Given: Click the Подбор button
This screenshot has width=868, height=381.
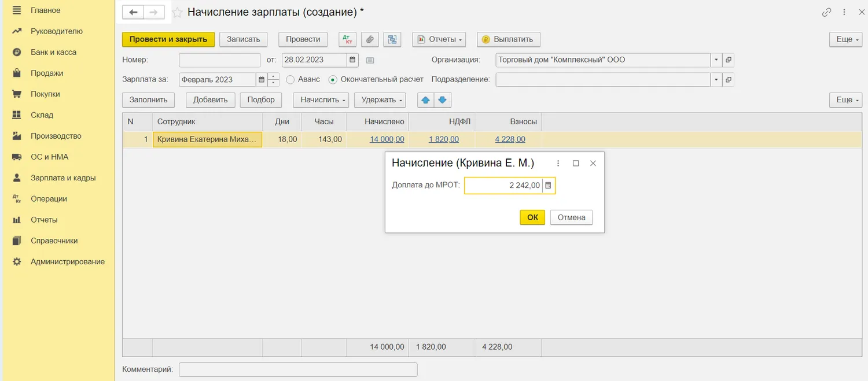Looking at the screenshot, I should (261, 99).
